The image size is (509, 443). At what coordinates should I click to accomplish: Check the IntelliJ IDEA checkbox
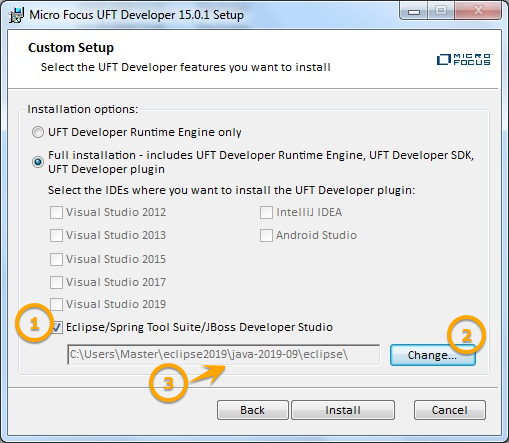point(266,212)
